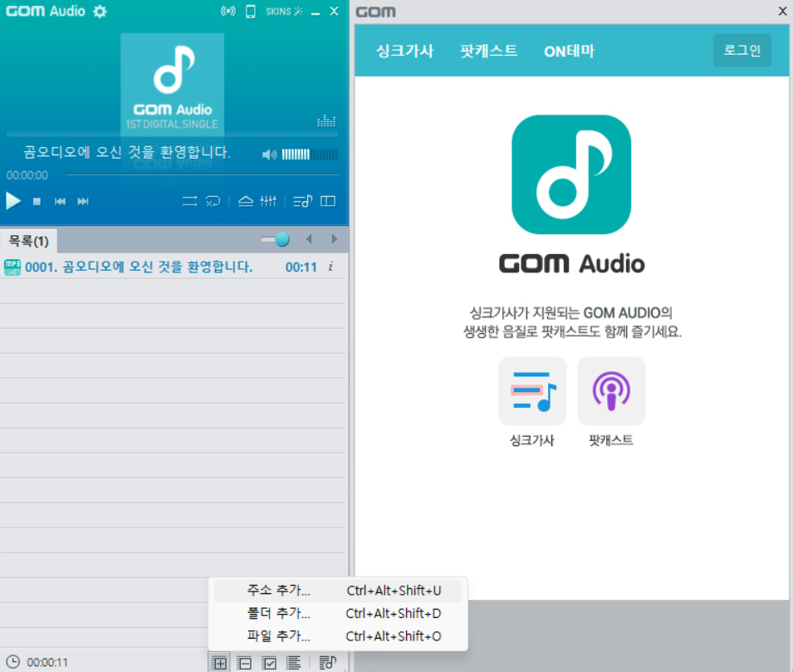Select the 목록(1) playlist tab
Viewport: 793px width, 672px height.
point(29,240)
